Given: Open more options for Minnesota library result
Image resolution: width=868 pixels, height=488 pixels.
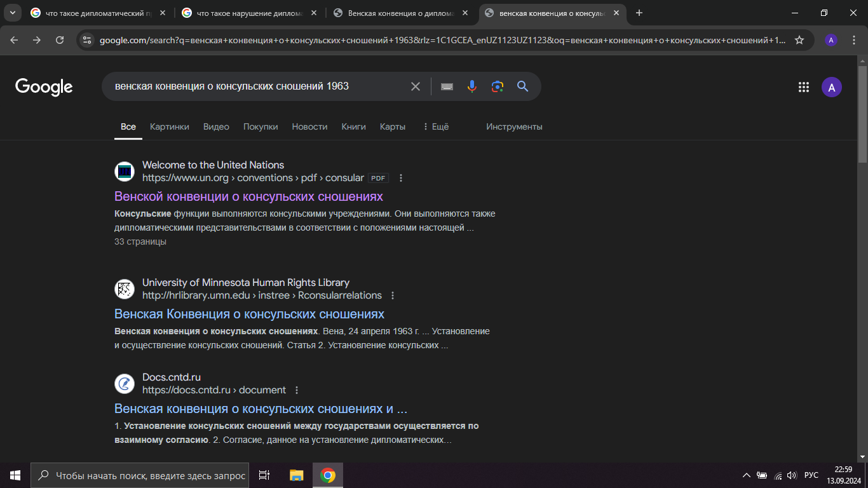Looking at the screenshot, I should coord(393,295).
